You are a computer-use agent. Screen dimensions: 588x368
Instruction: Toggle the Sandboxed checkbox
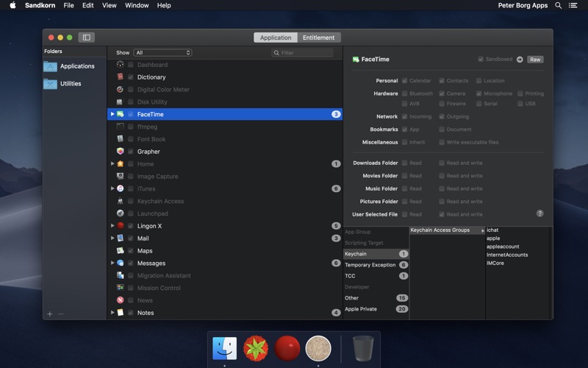point(481,60)
